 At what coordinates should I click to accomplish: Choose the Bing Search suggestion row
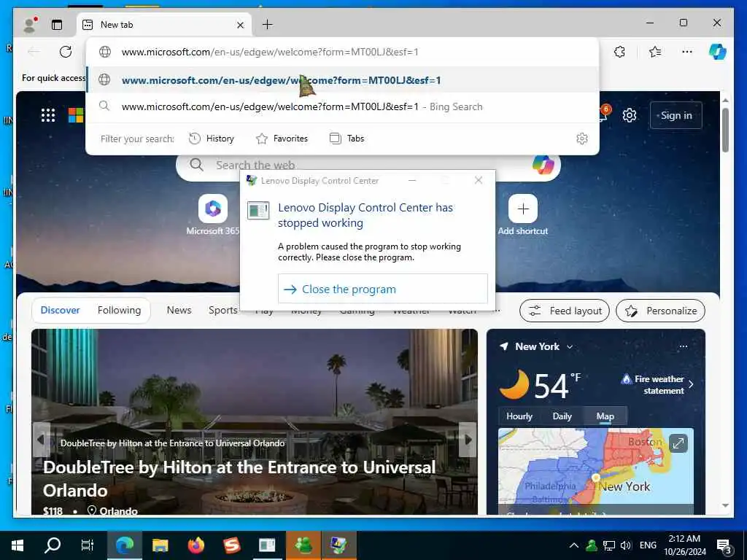343,106
